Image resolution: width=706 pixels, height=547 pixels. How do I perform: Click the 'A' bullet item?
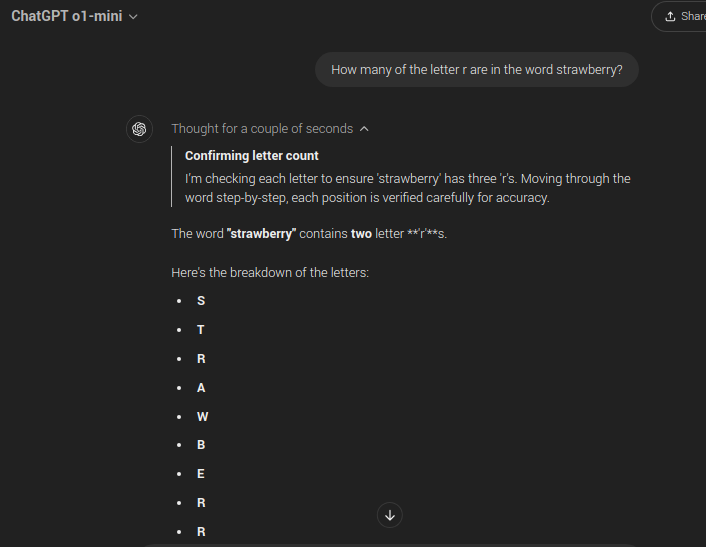[201, 388]
